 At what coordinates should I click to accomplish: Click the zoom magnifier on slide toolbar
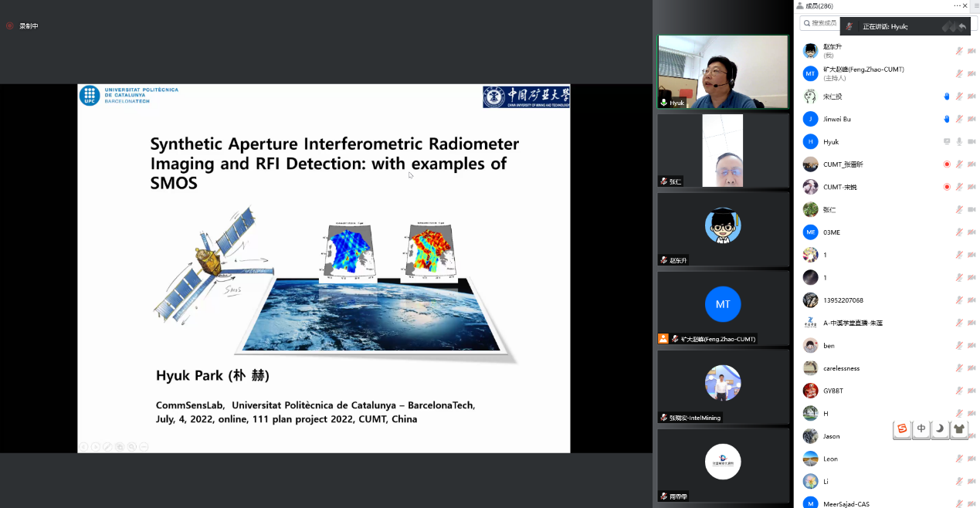[132, 446]
